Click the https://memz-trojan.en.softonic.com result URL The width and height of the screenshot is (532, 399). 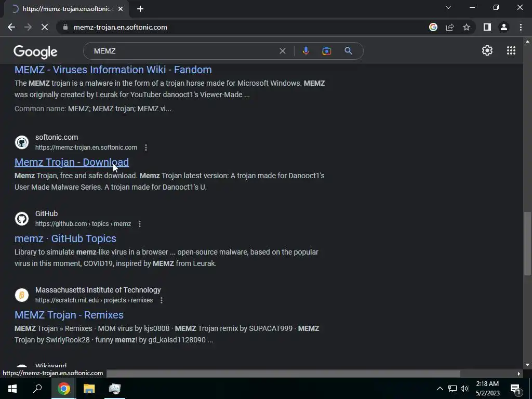click(x=86, y=148)
